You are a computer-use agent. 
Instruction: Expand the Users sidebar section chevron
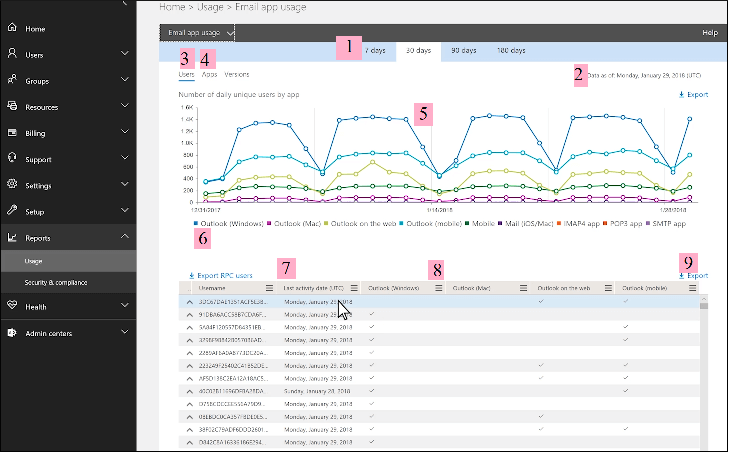[124, 54]
